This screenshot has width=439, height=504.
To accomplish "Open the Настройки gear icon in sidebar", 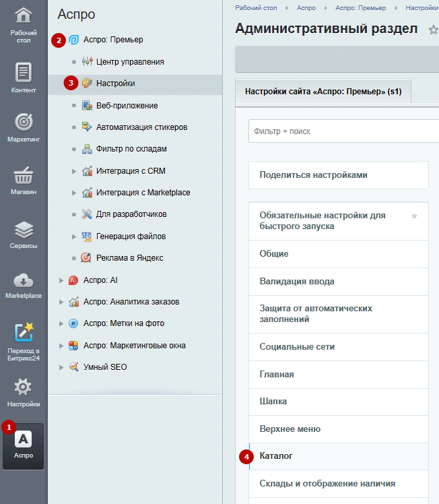I will [x=23, y=387].
